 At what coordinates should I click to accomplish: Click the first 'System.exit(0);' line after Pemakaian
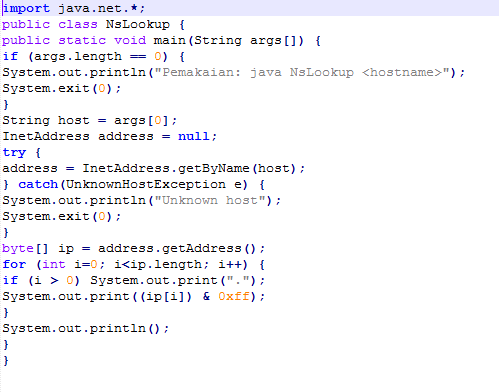[x=62, y=88]
